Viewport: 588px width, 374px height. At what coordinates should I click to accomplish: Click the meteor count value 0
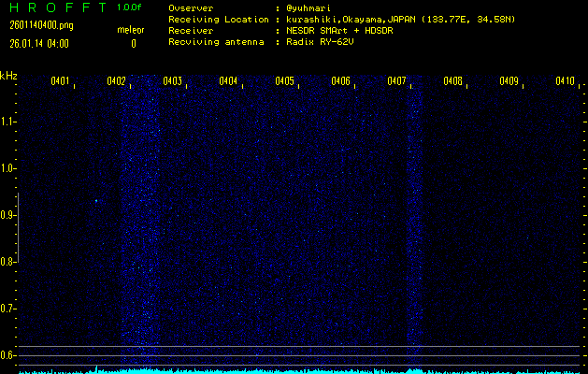click(x=134, y=44)
